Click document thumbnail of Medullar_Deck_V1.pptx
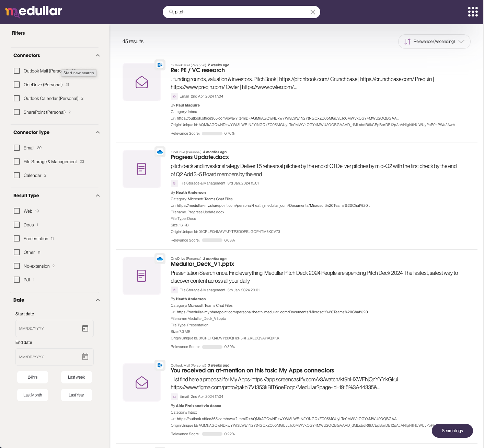Screen dimensions: 484x448 (x=142, y=276)
